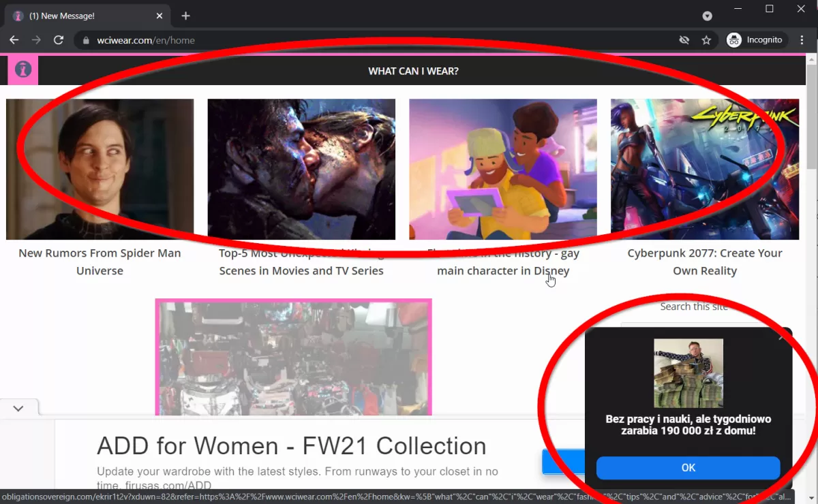Open the Incognito profile button
This screenshot has width=818, height=504.
755,40
